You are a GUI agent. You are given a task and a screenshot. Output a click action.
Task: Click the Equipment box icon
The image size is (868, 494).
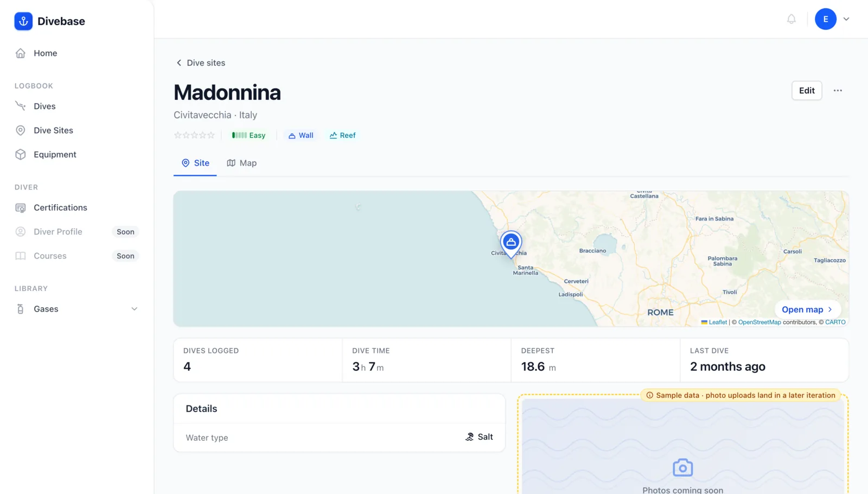tap(21, 154)
